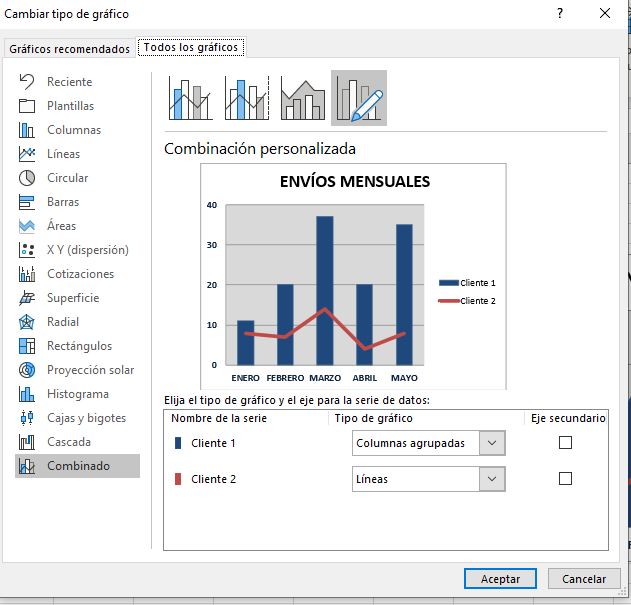Expand chart type dropdown for Cliente 2

pyautogui.click(x=491, y=479)
